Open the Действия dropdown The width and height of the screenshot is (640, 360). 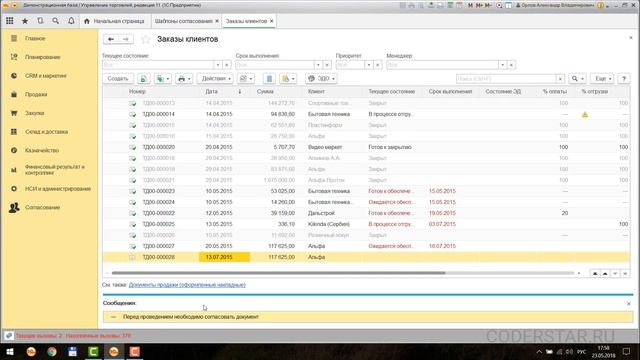pyautogui.click(x=215, y=78)
